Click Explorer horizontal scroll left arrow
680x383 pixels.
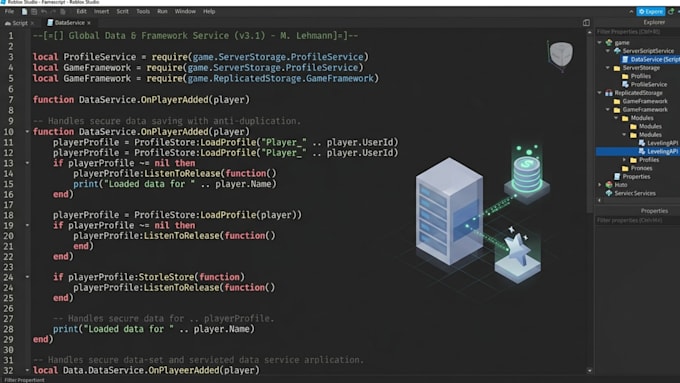coord(599,200)
